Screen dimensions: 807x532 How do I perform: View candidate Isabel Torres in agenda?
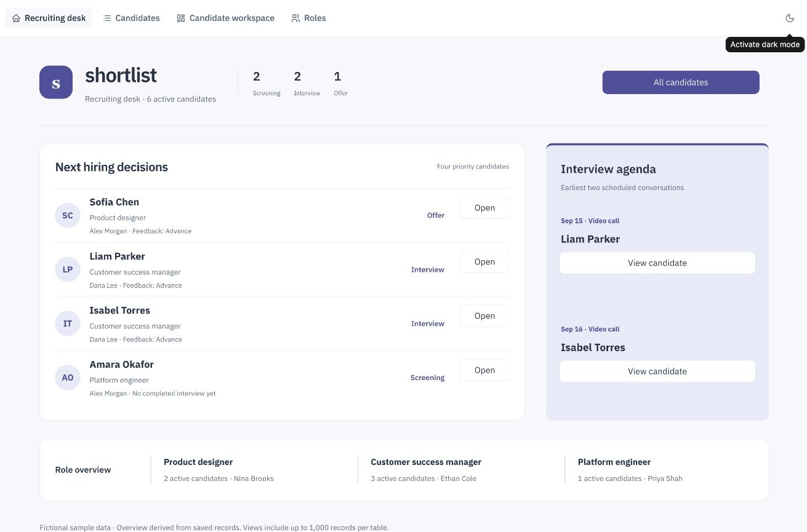tap(657, 371)
